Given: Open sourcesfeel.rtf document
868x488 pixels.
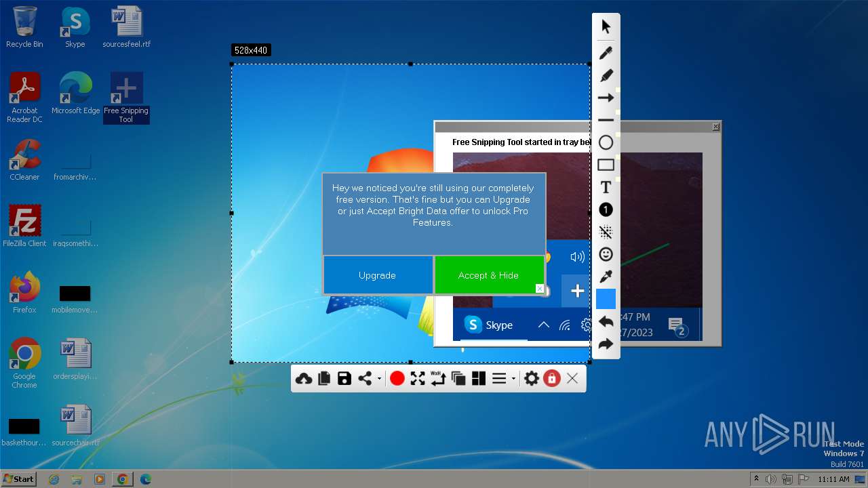Looking at the screenshot, I should coord(127,28).
